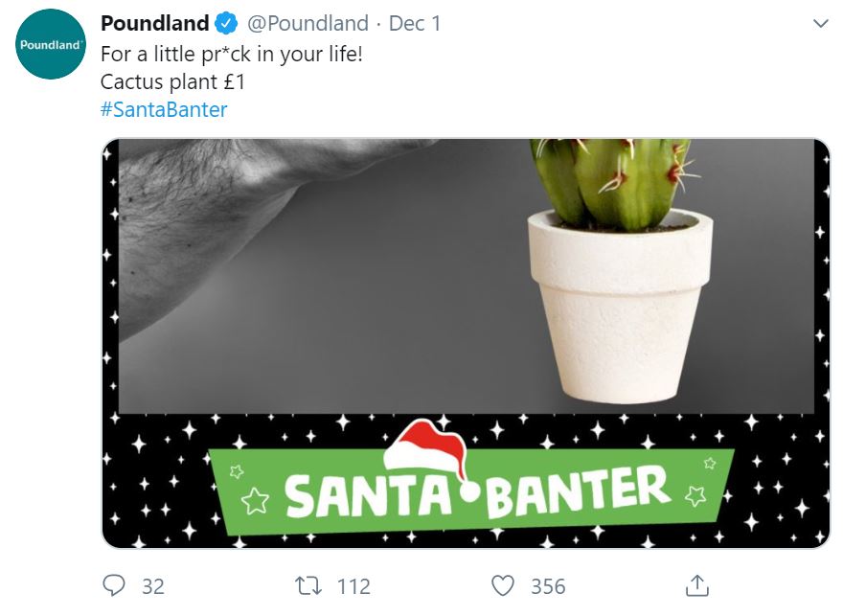Screen dimensions: 843x616
Task: Open the Dec 1 timestamp link
Action: pos(415,24)
